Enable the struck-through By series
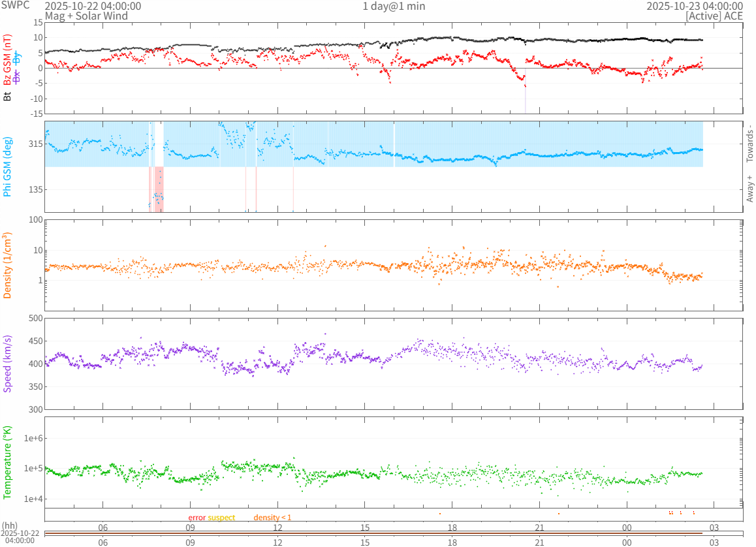 (x=17, y=57)
